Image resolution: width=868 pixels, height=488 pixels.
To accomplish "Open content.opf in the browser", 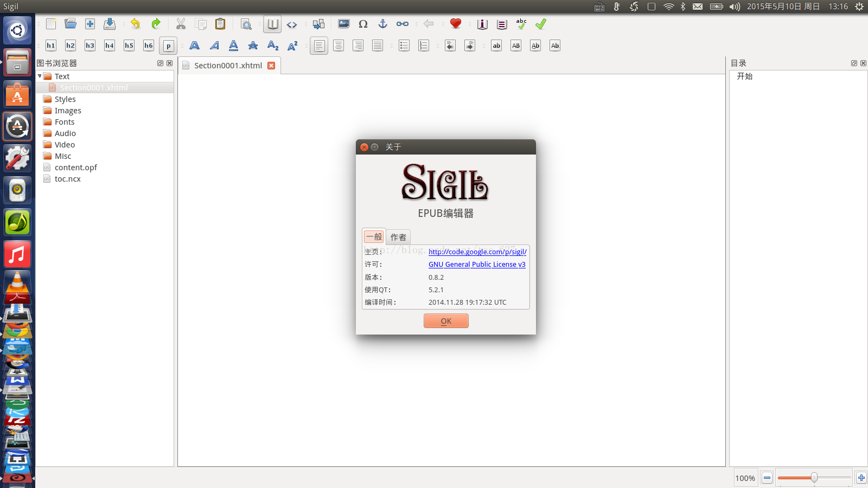I will 75,168.
